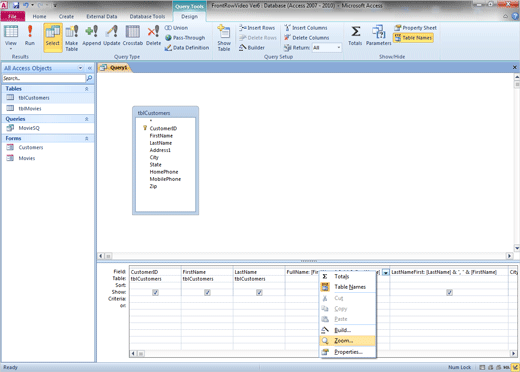Viewport: 520px width, 372px height.
Task: Uncheck Show box for FirstName column
Action: [x=207, y=292]
